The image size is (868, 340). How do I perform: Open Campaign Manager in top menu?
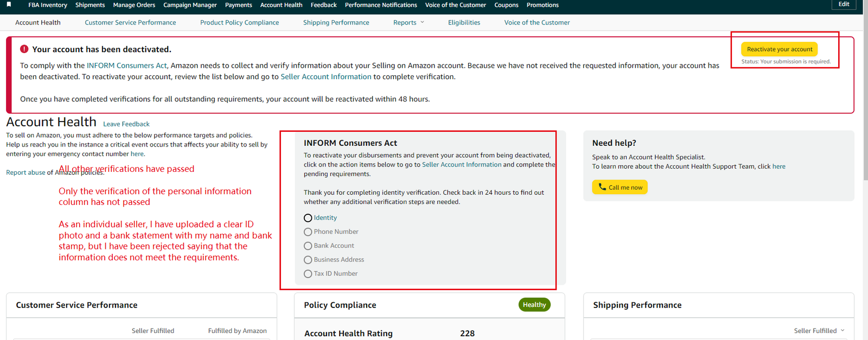coord(190,5)
